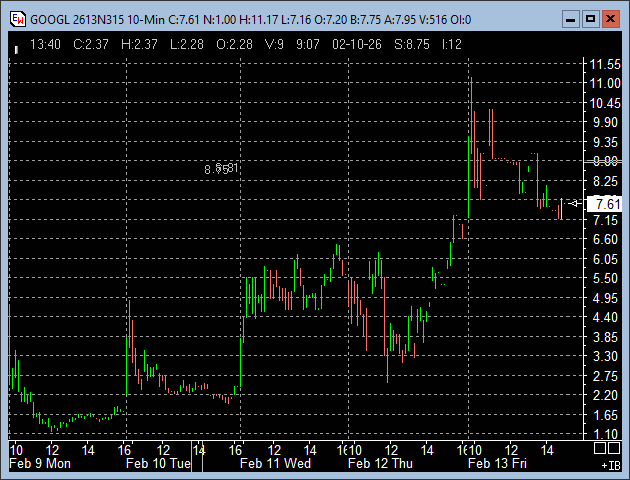Click the chart application icon in title bar
The image size is (630, 480).
[17, 18]
